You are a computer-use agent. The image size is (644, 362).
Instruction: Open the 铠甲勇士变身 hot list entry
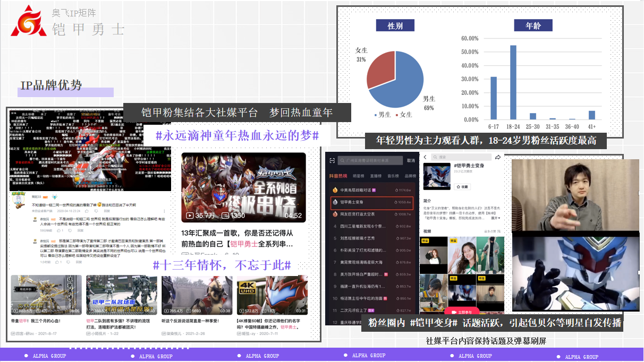tap(372, 202)
